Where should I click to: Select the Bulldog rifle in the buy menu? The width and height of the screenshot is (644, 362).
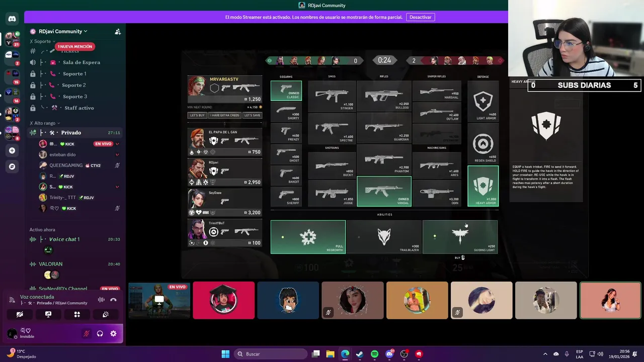click(x=384, y=97)
